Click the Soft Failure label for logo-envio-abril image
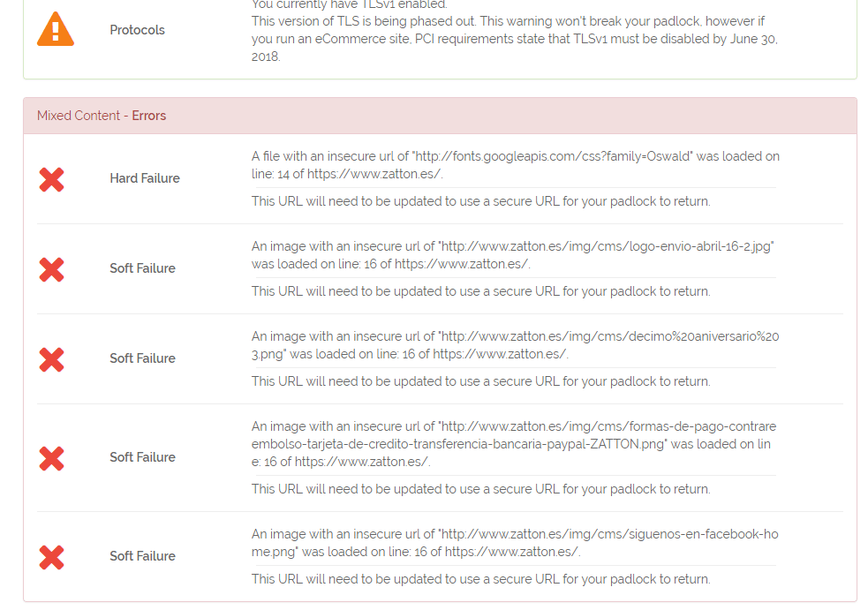This screenshot has width=868, height=610. click(x=142, y=268)
